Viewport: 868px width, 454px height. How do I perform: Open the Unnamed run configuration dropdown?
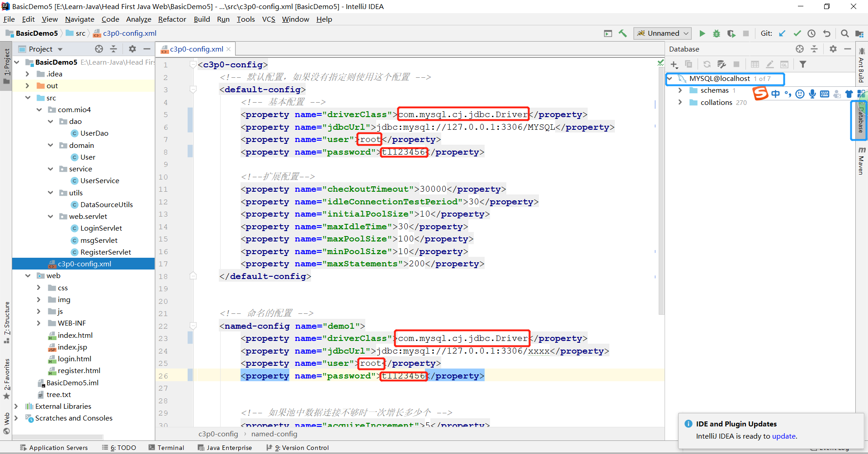pyautogui.click(x=663, y=33)
